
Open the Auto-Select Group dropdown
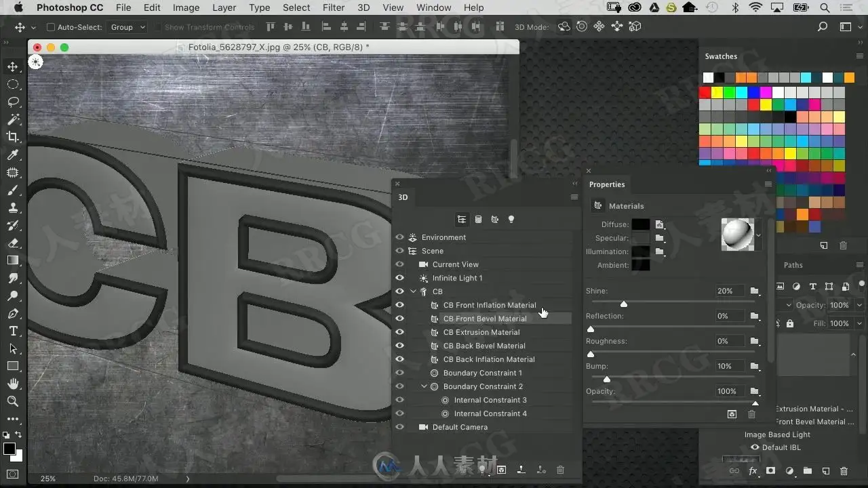click(x=128, y=27)
